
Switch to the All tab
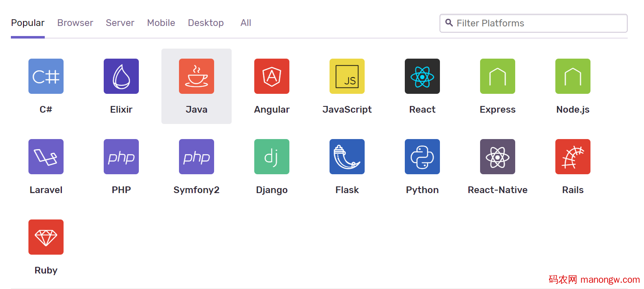tap(246, 23)
